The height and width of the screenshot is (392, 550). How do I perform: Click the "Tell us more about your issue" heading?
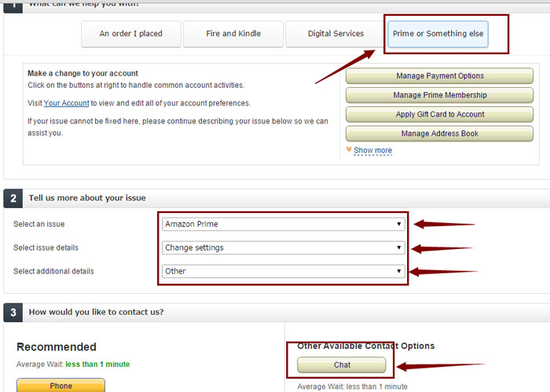click(87, 198)
